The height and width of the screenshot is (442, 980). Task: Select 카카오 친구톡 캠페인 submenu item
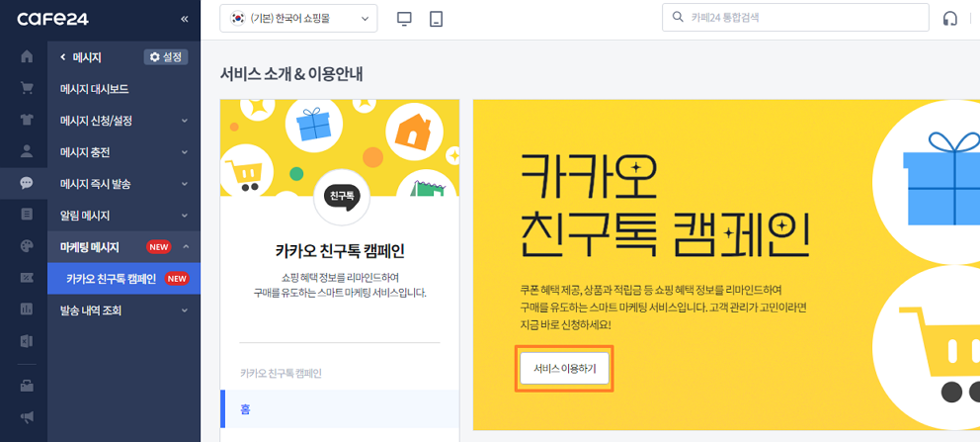point(112,279)
